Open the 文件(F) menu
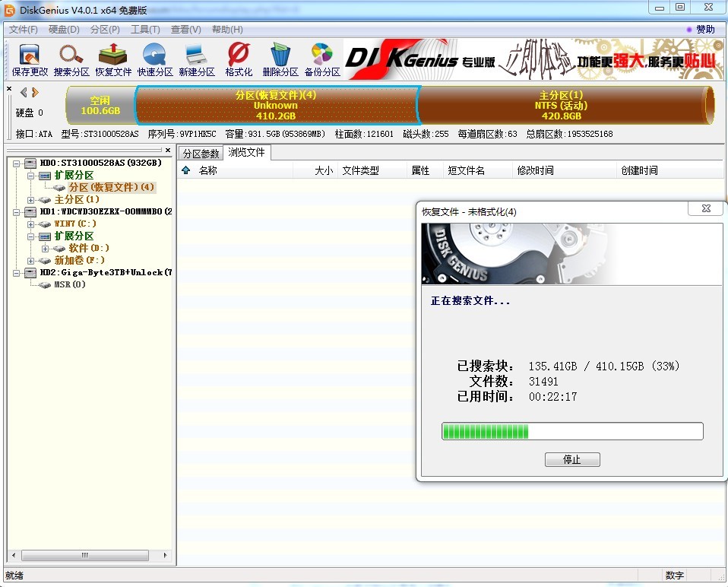 point(24,29)
